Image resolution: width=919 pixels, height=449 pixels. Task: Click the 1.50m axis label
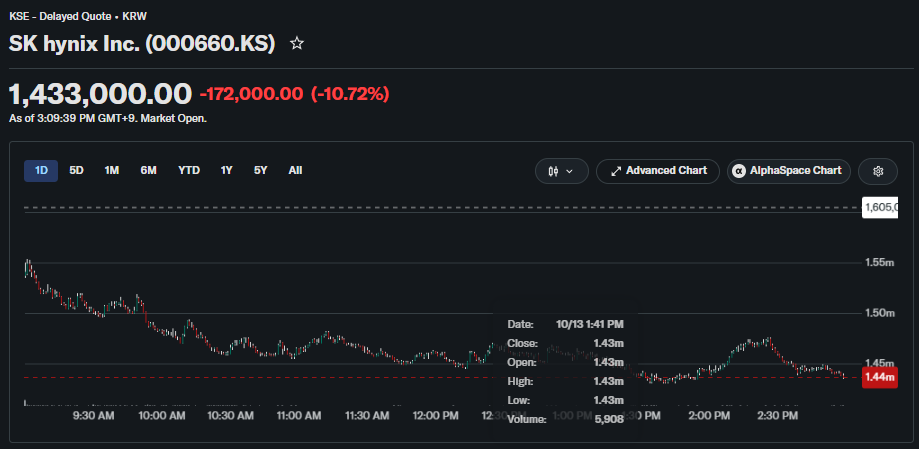pos(879,314)
